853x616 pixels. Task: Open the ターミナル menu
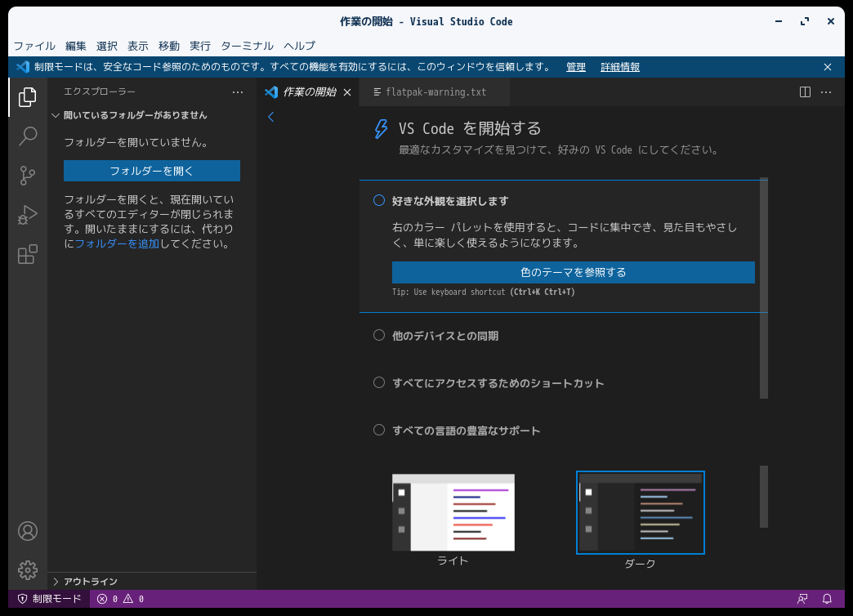pos(247,46)
